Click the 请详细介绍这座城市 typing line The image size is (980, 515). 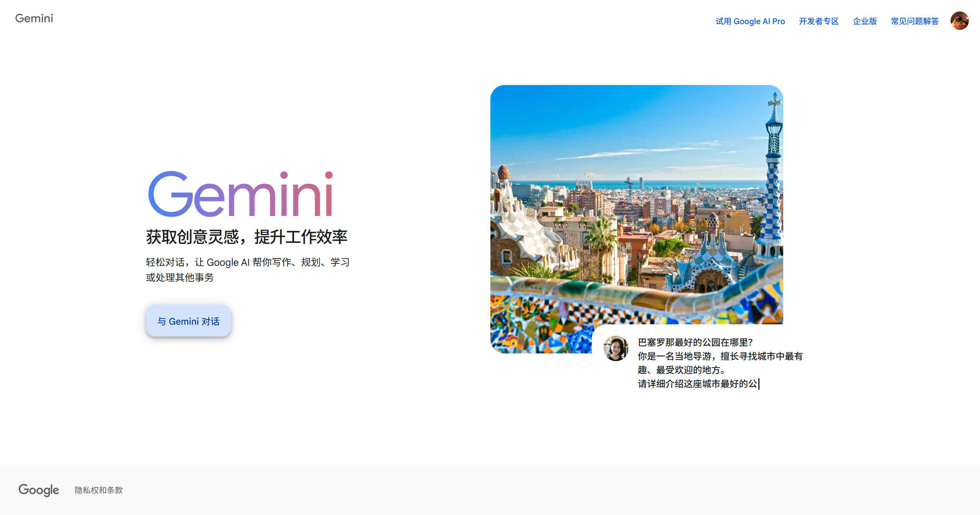click(697, 384)
